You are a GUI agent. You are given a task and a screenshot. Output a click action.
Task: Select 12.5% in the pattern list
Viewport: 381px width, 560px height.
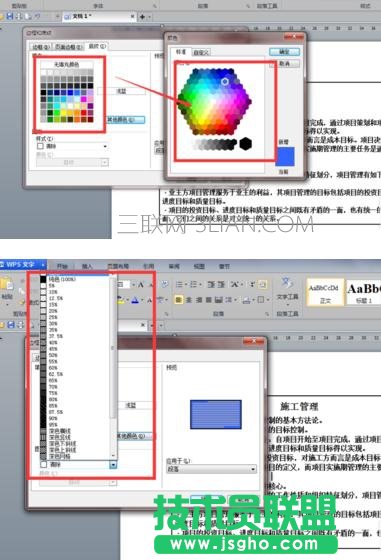point(75,298)
